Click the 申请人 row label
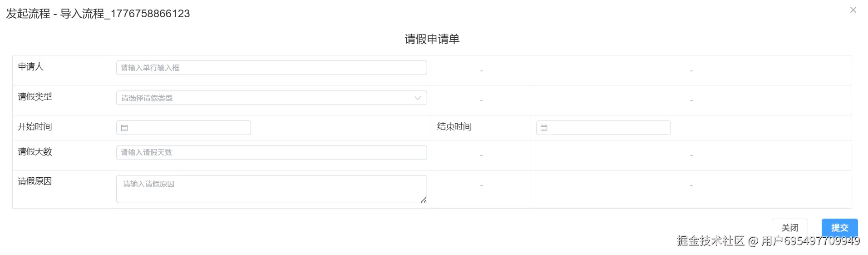This screenshot has width=868, height=255. tap(31, 67)
